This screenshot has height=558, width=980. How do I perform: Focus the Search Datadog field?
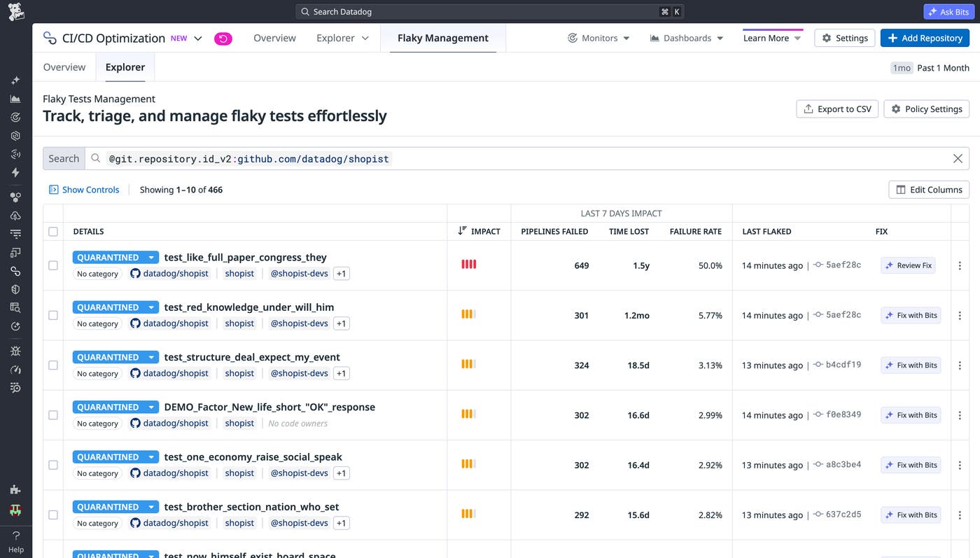point(489,12)
